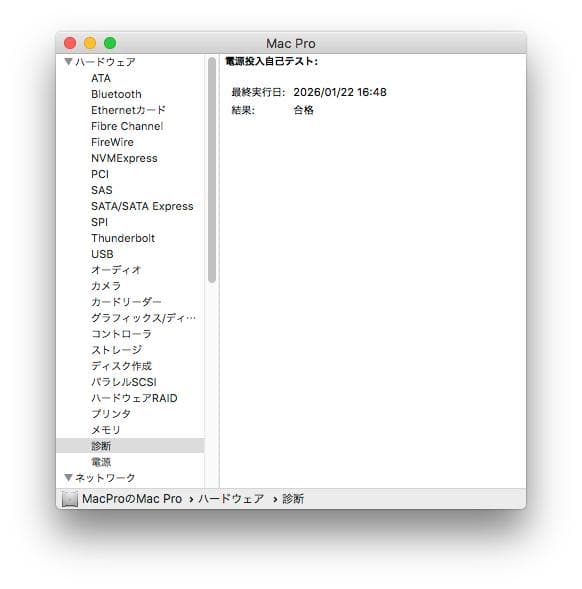Select Fibre Channel in sidebar
This screenshot has width=582, height=589.
click(127, 126)
